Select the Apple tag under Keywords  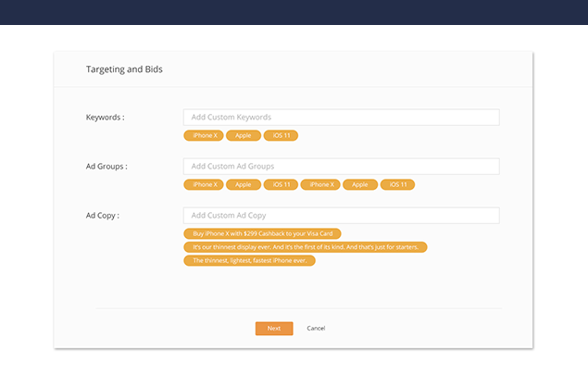[x=244, y=135]
